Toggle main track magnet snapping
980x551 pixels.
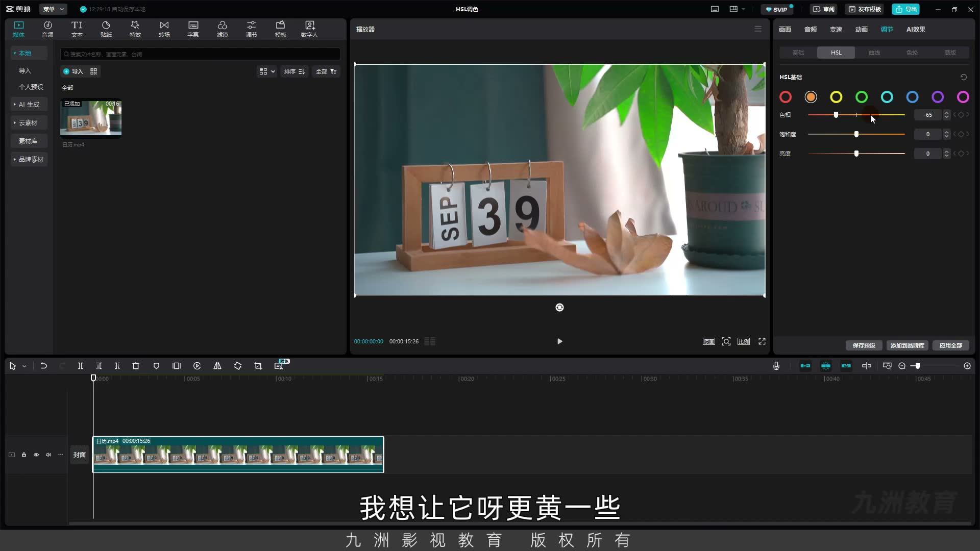[x=805, y=366]
